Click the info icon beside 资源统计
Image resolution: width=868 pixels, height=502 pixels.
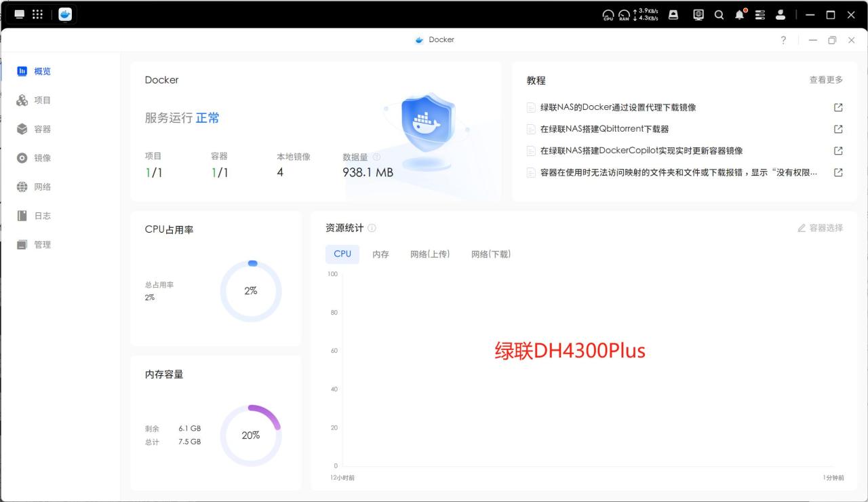[372, 228]
